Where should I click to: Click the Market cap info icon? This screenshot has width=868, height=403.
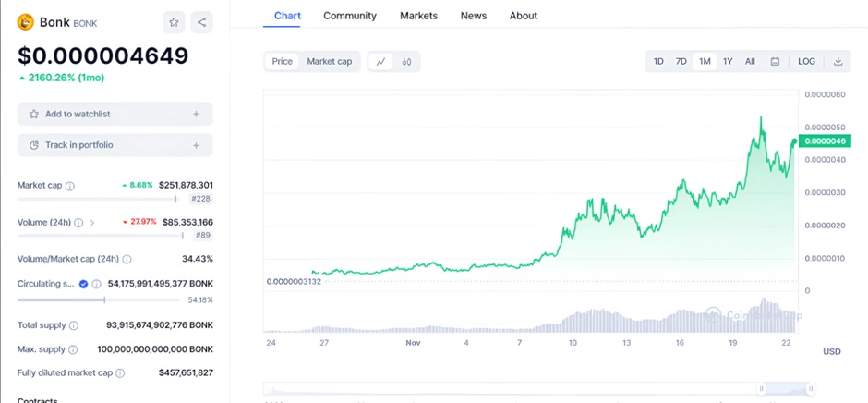coord(70,186)
